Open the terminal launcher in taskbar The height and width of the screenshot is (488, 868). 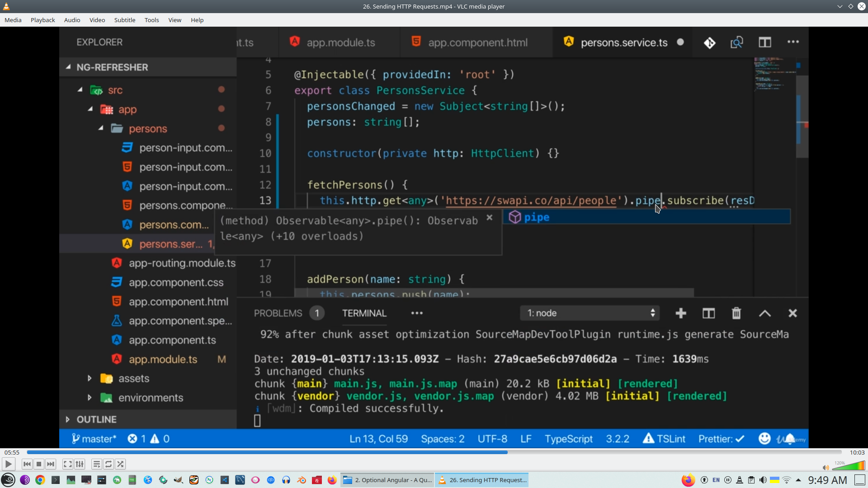tap(56, 480)
